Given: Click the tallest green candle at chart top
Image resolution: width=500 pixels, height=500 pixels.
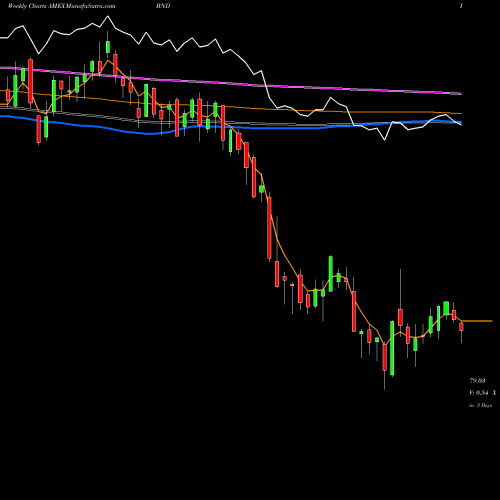Looking at the screenshot, I should click(x=108, y=47).
